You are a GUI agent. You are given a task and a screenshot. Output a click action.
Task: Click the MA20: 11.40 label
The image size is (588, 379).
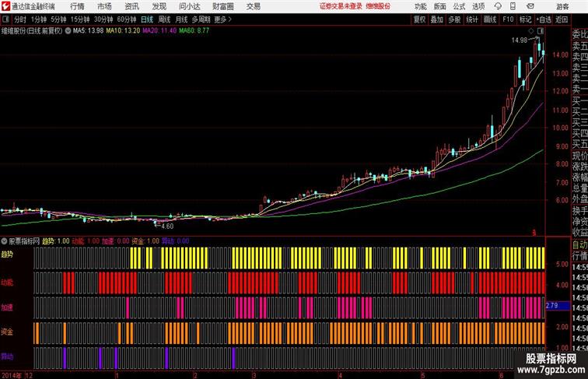click(x=159, y=31)
